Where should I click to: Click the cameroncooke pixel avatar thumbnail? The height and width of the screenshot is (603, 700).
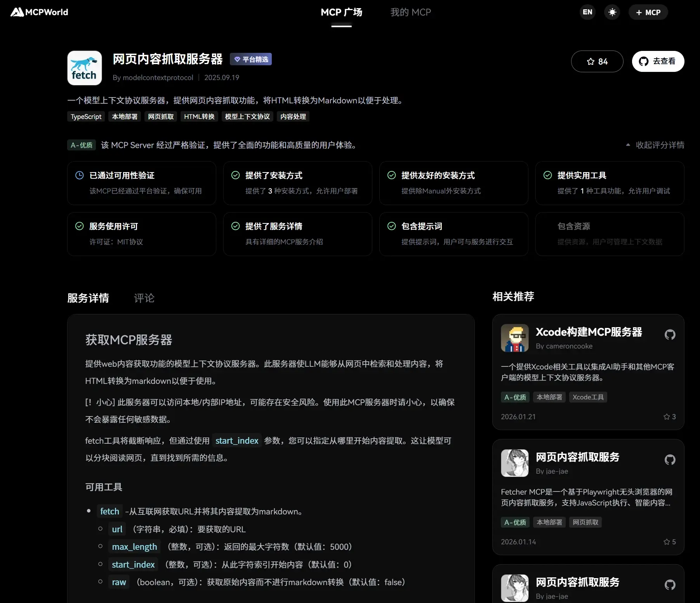(x=514, y=338)
